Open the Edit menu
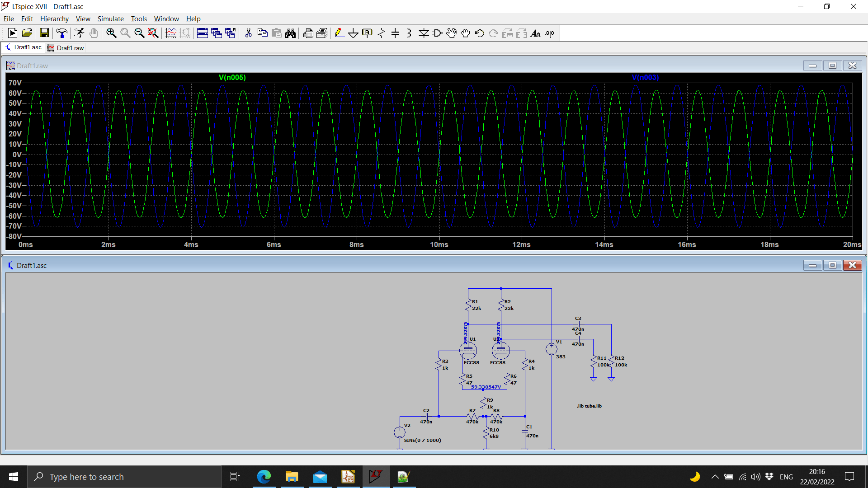The height and width of the screenshot is (488, 868). (x=27, y=19)
